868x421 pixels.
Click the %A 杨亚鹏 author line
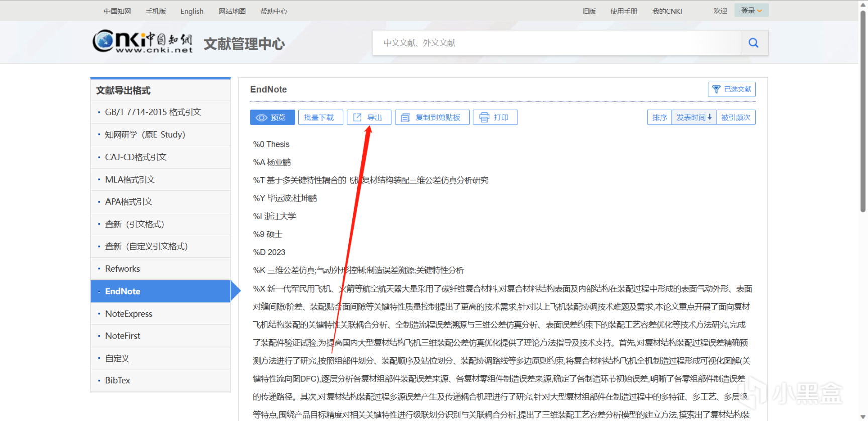(272, 162)
